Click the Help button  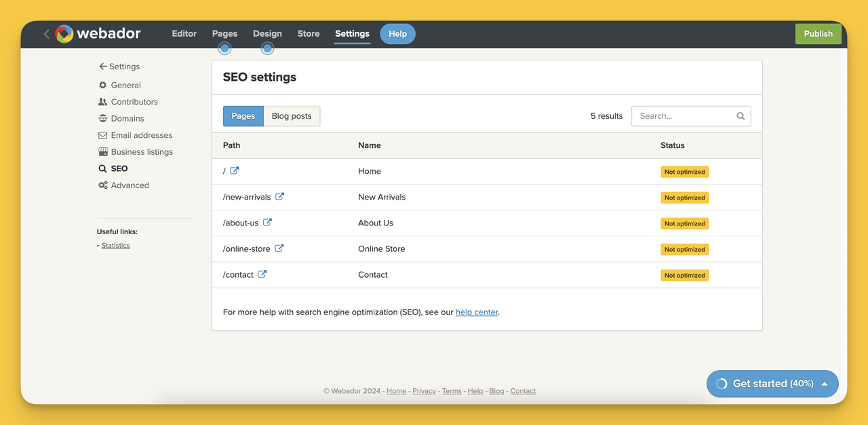pos(397,34)
